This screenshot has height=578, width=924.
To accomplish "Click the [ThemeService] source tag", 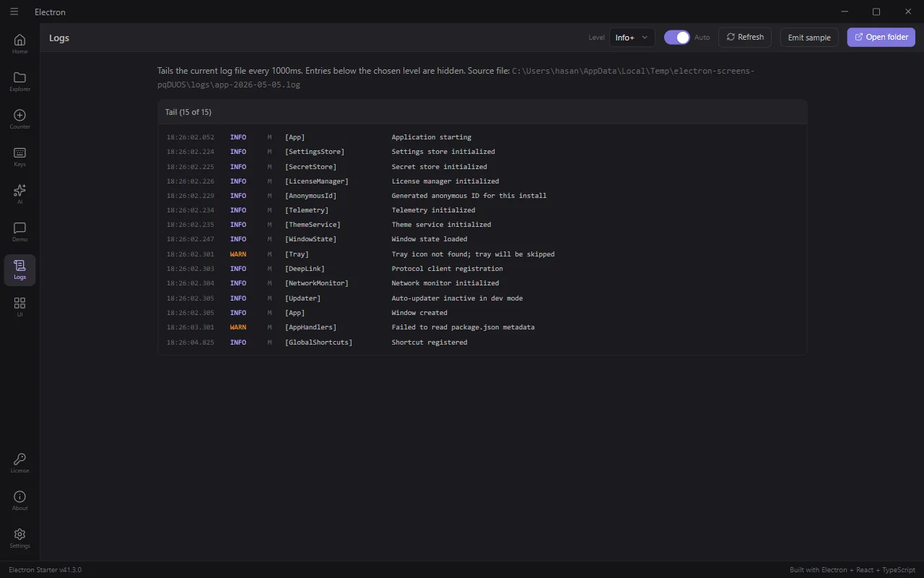I will click(313, 225).
